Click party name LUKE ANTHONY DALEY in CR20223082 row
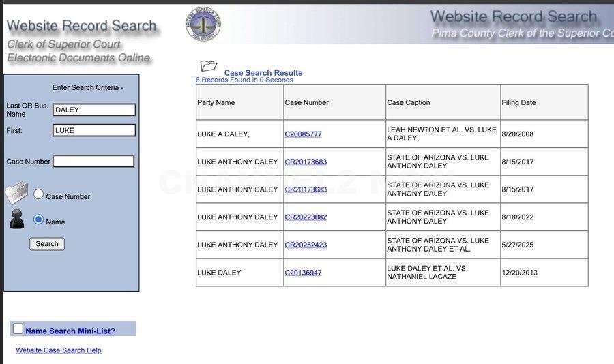614x364 pixels. click(237, 217)
